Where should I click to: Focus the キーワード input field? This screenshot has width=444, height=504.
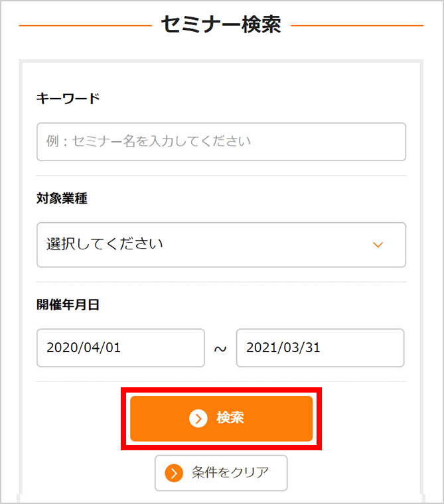pyautogui.click(x=221, y=142)
